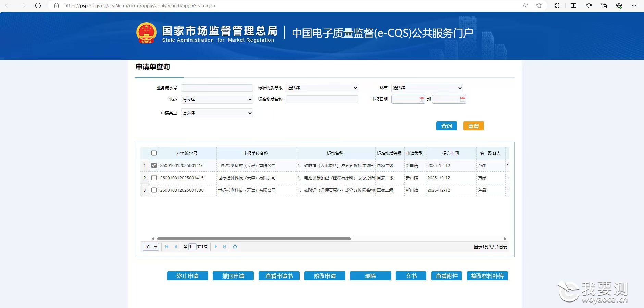Uncheck the row 260010012025001416 checkbox
Screen dimensions: 644x308
tap(154, 165)
